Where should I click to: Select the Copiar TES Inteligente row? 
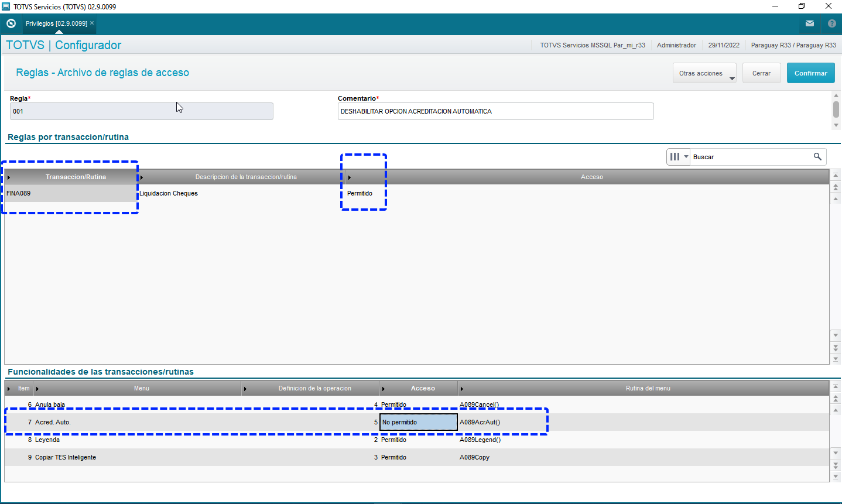tap(417, 457)
